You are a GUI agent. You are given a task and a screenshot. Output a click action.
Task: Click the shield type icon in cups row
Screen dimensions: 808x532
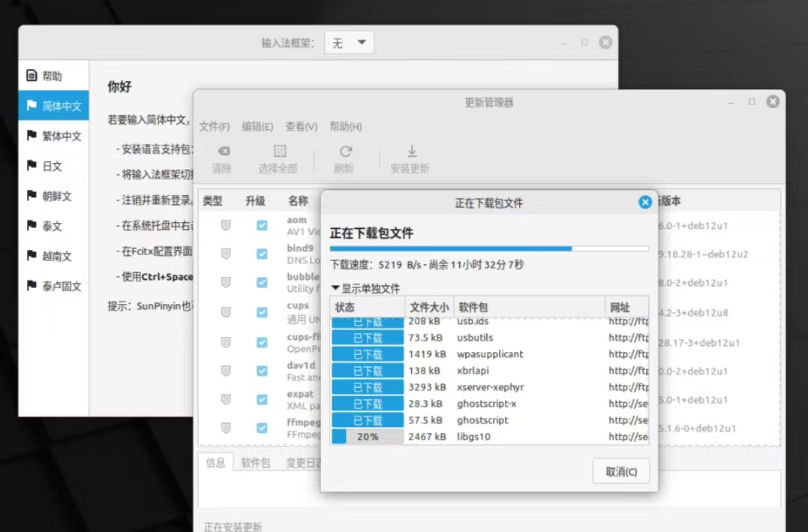226,312
